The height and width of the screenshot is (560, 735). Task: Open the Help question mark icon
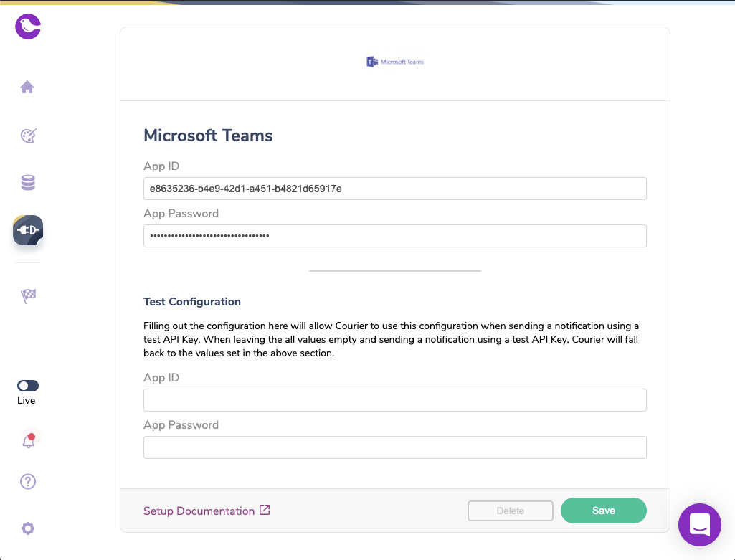point(28,481)
